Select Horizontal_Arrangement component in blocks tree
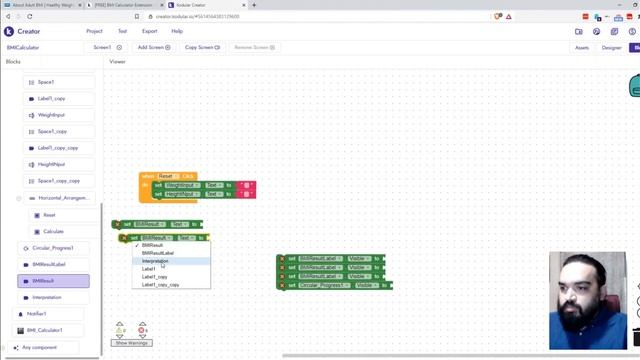640x360 pixels. tap(60, 198)
